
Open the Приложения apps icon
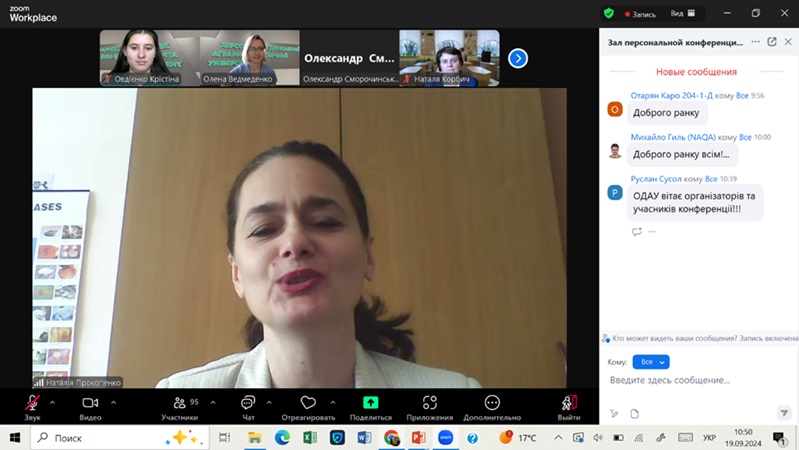[x=430, y=403]
